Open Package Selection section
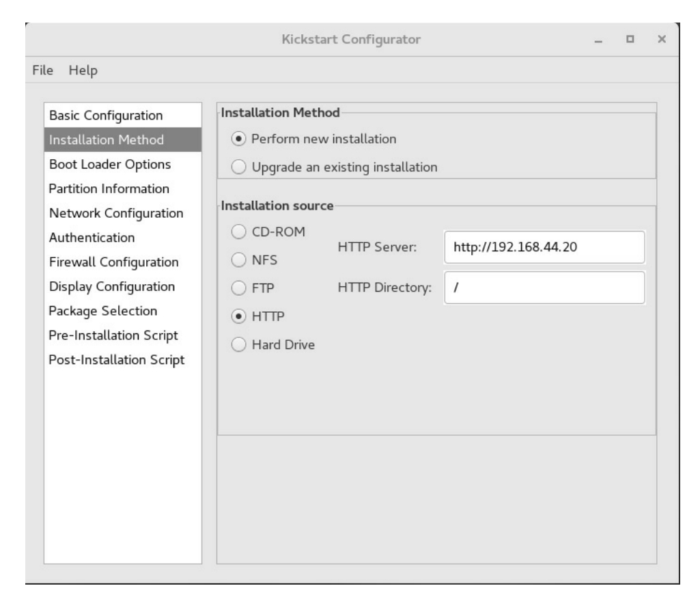Viewport: 700px width, 601px height. click(x=103, y=311)
